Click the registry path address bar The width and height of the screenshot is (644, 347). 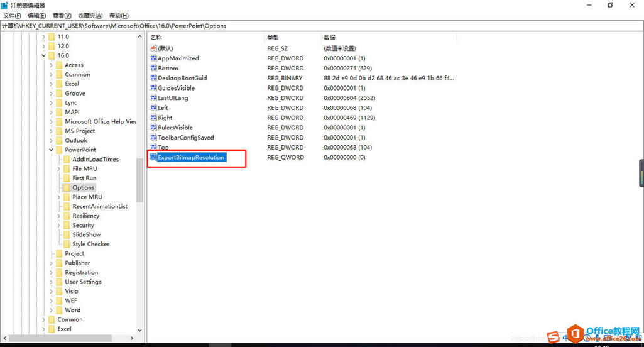tap(314, 26)
